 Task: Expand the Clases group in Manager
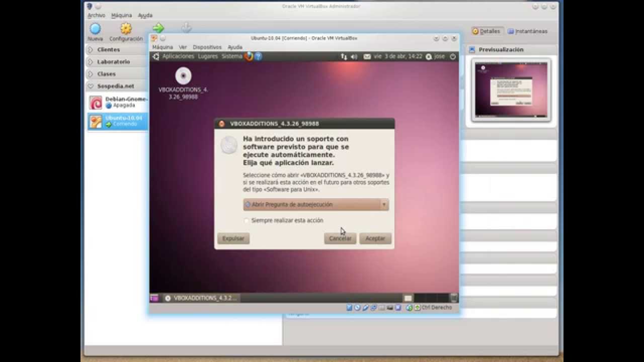tap(90, 74)
